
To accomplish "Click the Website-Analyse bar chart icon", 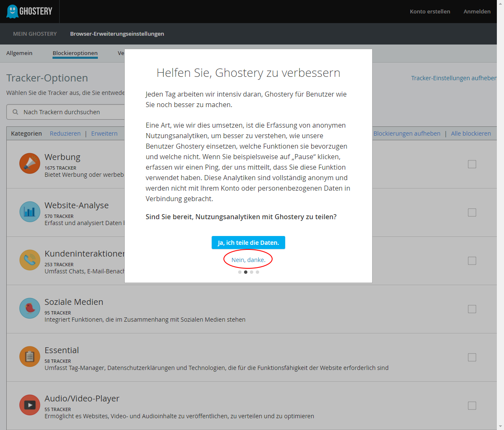I will click(x=30, y=212).
